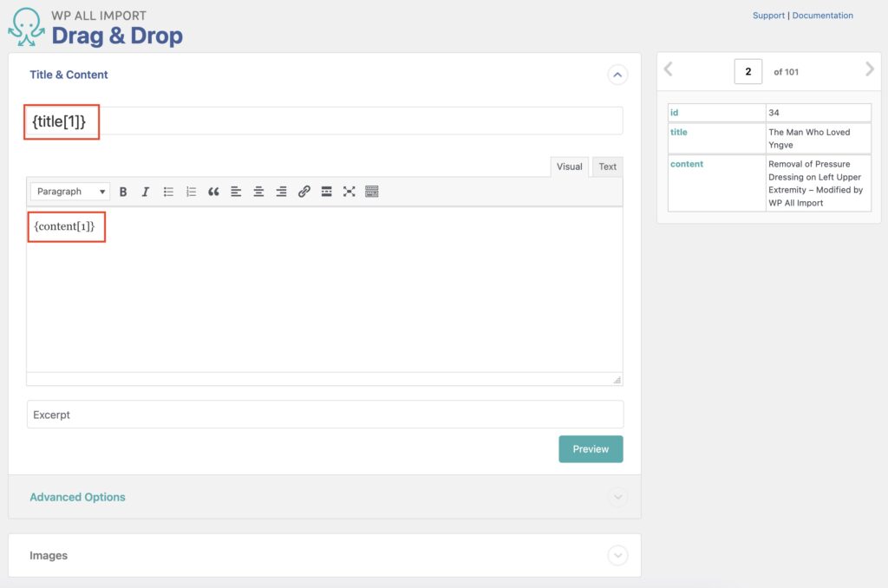Screen dimensions: 888x588
Task: Click the Preview button
Action: (591, 449)
